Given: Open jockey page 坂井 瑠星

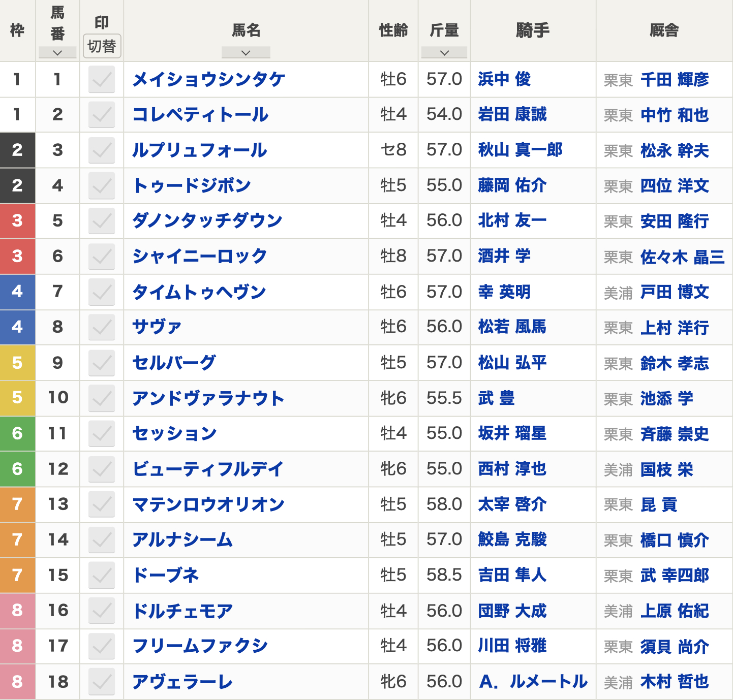Looking at the screenshot, I should pos(512,433).
